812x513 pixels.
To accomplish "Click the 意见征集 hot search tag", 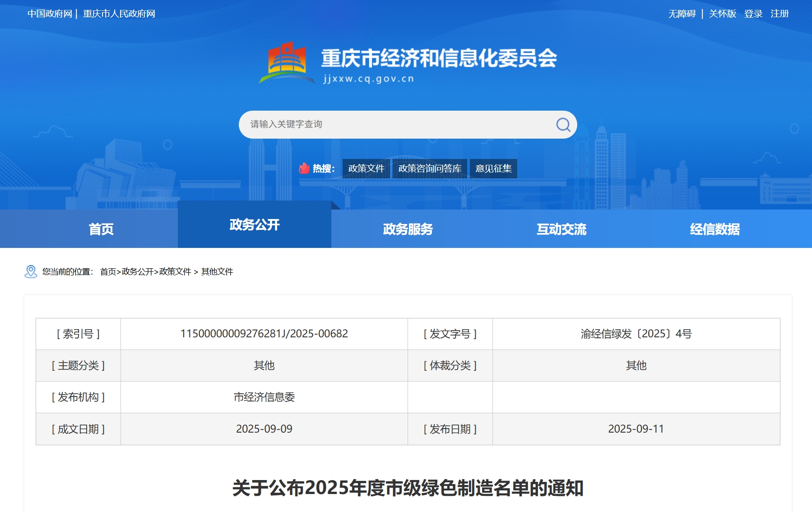I will click(493, 168).
